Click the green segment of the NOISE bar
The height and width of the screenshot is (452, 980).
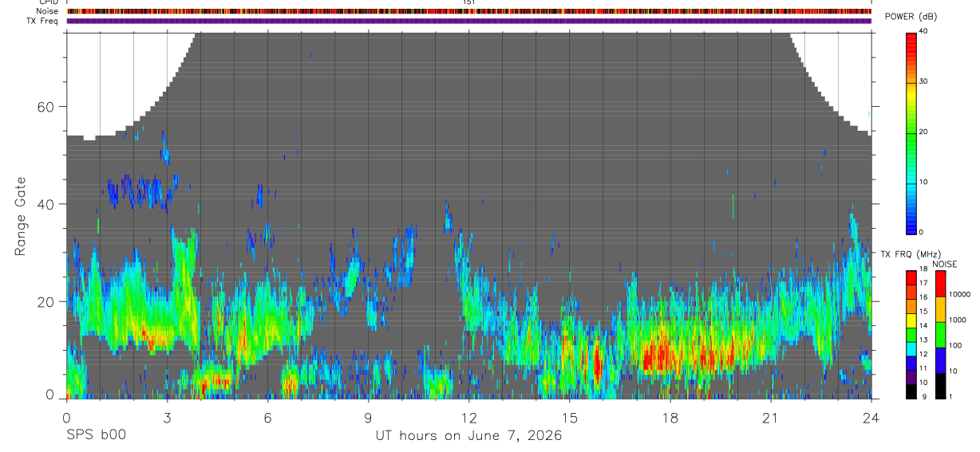pyautogui.click(x=940, y=335)
